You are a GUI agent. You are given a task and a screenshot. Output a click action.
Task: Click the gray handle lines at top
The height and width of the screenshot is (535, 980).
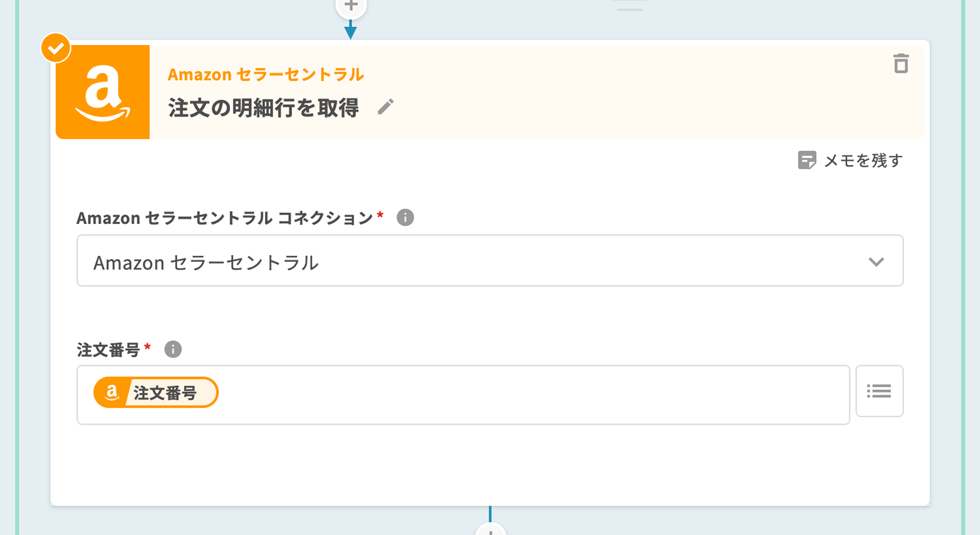tap(629, 5)
